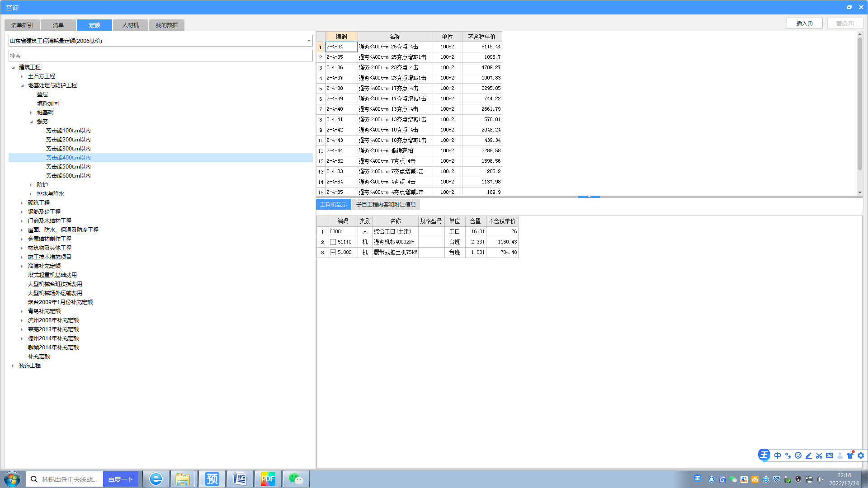This screenshot has height=488, width=868.
Task: Click 不含税单价 header in quota table
Action: click(x=482, y=37)
